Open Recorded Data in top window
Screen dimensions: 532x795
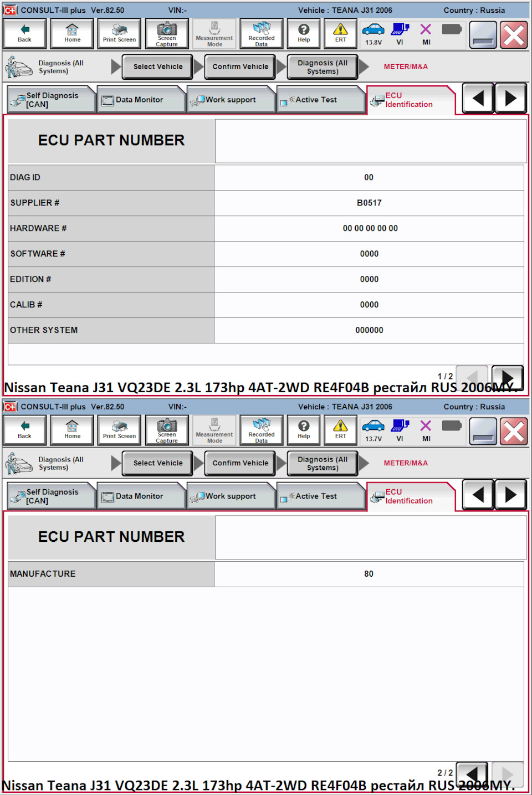262,33
